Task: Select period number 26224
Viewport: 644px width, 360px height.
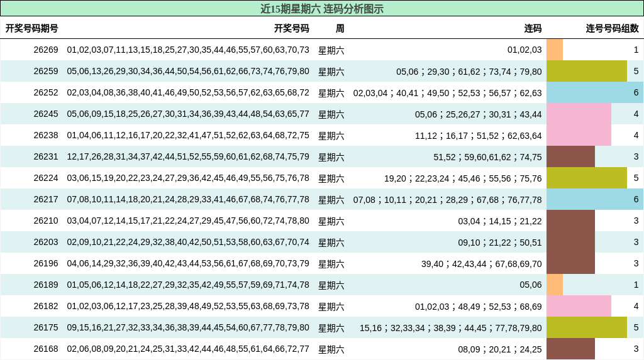Action: 46,178
